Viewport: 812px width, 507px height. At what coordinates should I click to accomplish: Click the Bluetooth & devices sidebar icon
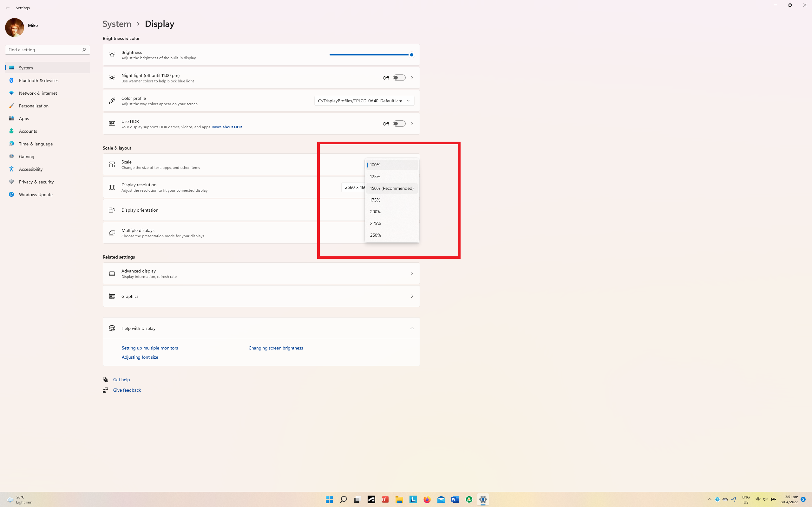(x=11, y=80)
